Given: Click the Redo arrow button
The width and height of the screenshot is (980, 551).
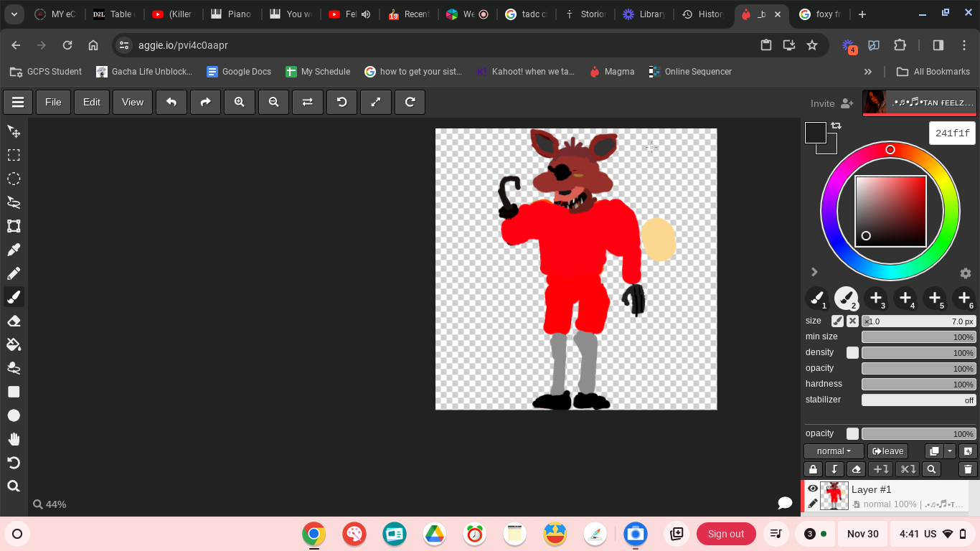Looking at the screenshot, I should (205, 102).
